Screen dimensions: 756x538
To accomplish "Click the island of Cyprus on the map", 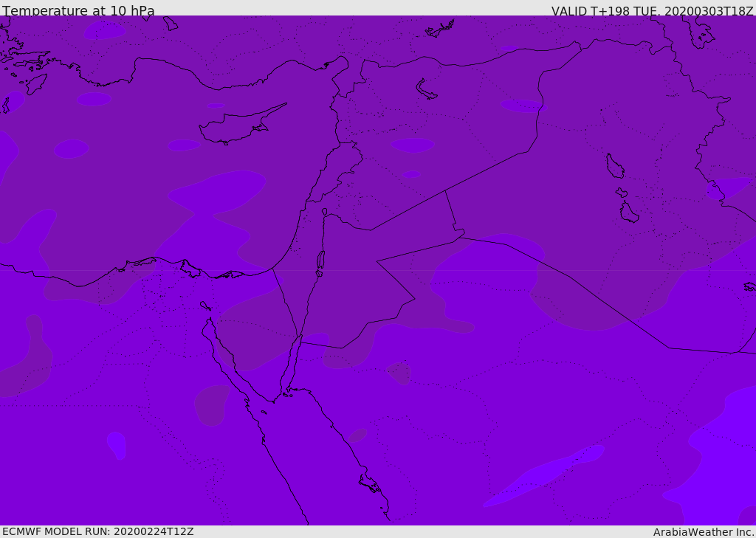I will point(241,125).
